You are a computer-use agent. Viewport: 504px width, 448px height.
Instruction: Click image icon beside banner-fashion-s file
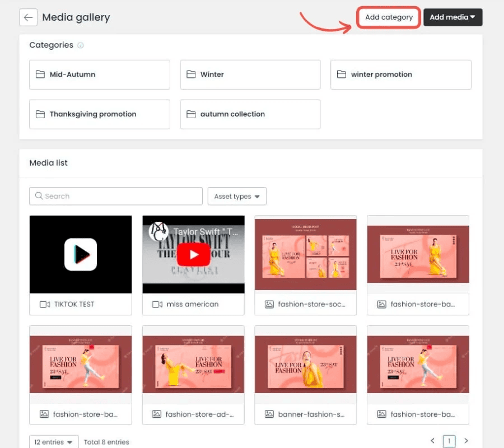269,414
